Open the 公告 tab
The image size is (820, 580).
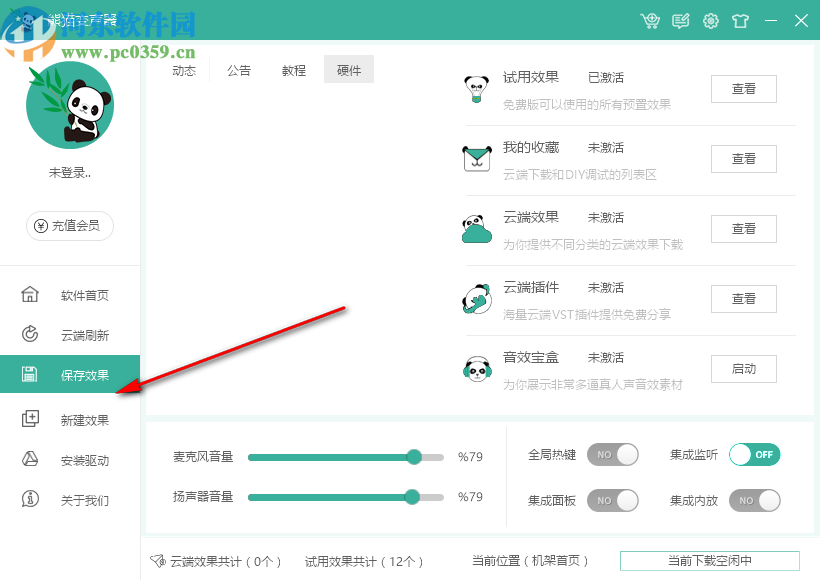click(238, 70)
